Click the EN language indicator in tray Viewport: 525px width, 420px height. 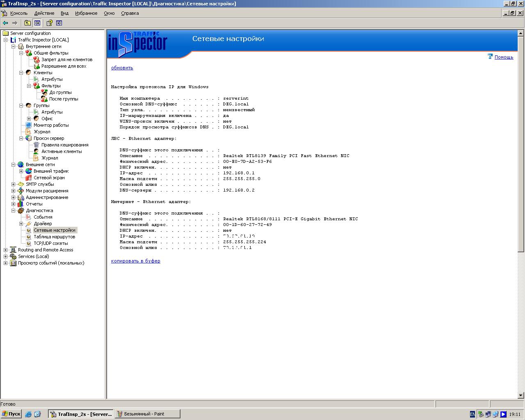(x=472, y=414)
